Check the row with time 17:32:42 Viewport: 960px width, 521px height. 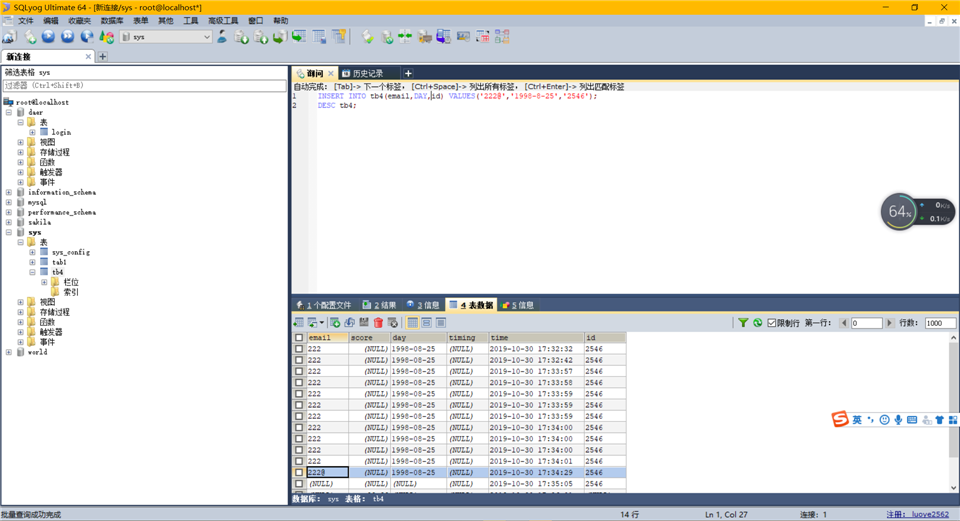tap(299, 360)
